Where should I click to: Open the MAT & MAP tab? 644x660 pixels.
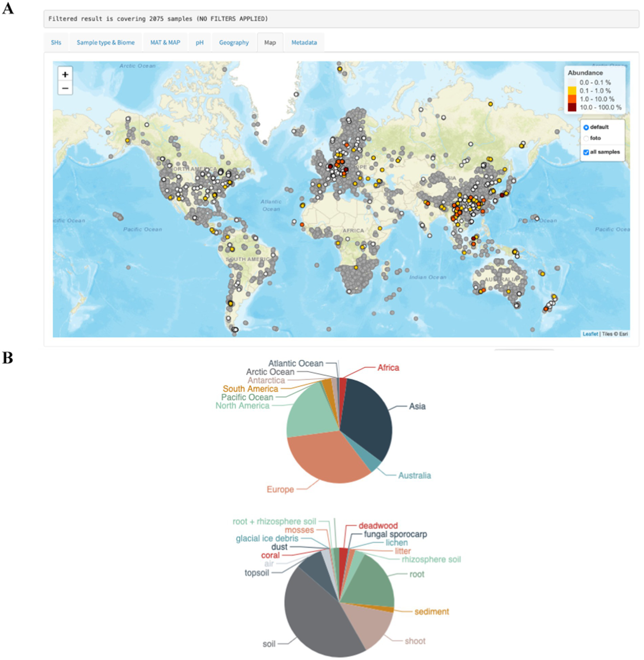165,42
